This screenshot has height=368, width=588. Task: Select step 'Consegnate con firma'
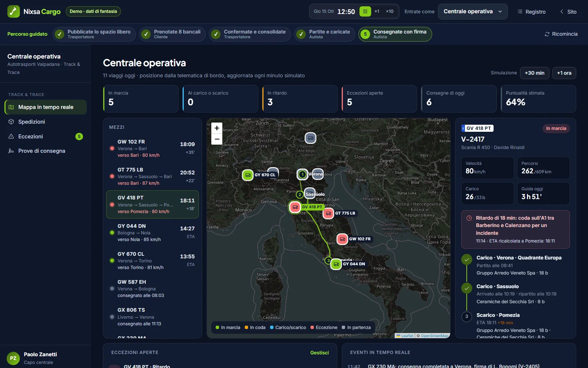click(395, 34)
